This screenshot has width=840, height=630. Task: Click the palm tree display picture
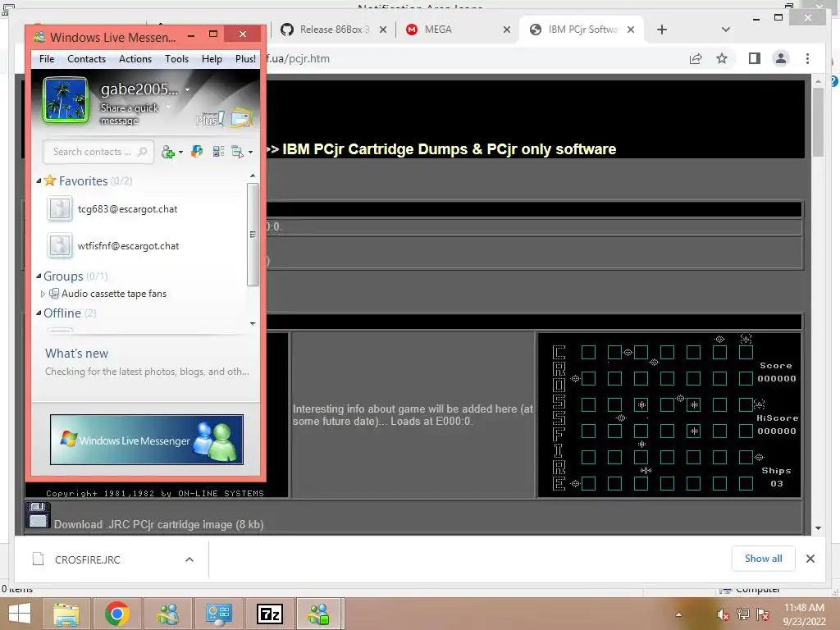(x=66, y=99)
